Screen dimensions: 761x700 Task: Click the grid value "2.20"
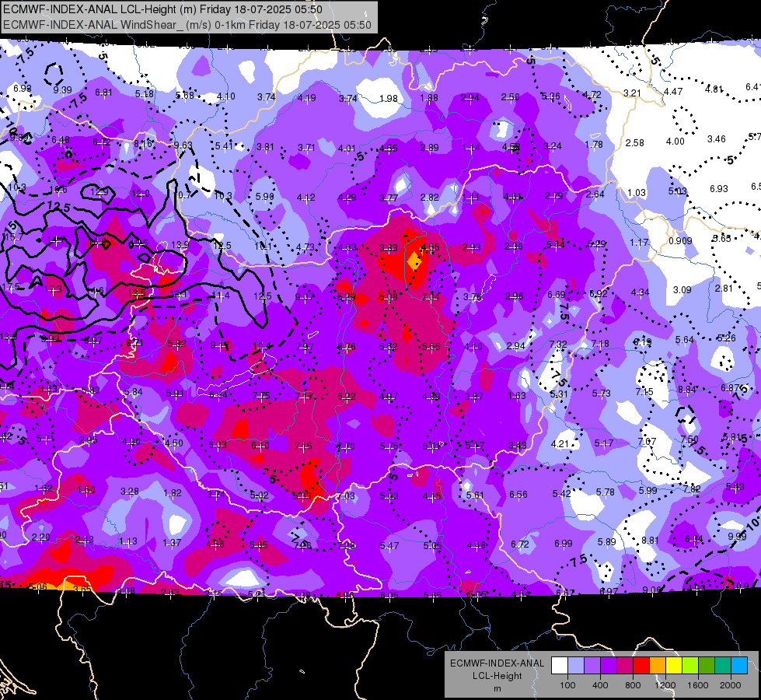tap(40, 537)
